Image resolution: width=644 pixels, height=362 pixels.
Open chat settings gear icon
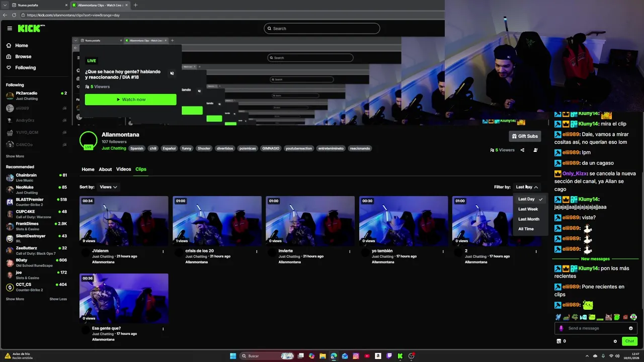615,341
